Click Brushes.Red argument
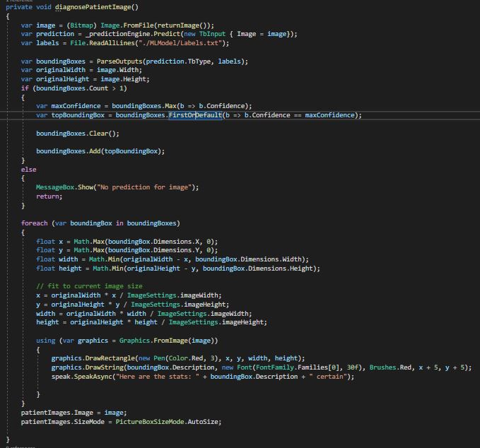 tap(390, 367)
